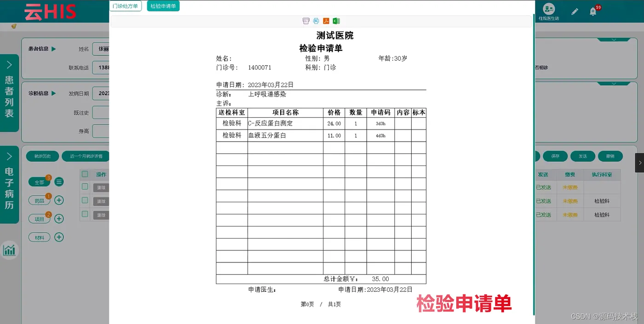The width and height of the screenshot is (644, 324).
Task: Click the list menu icon beside 全部
Action: [59, 182]
